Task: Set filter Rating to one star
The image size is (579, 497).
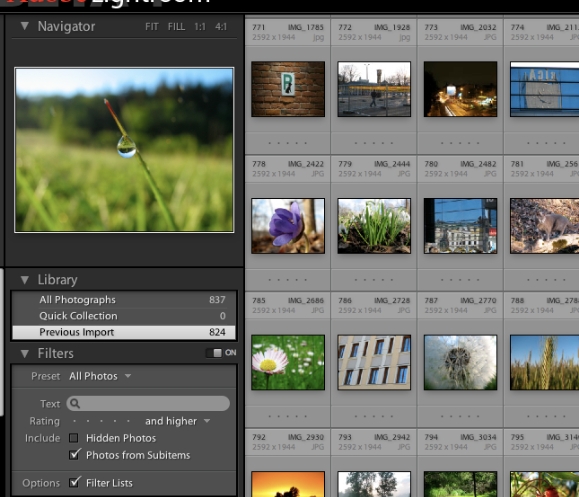Action: (x=75, y=421)
